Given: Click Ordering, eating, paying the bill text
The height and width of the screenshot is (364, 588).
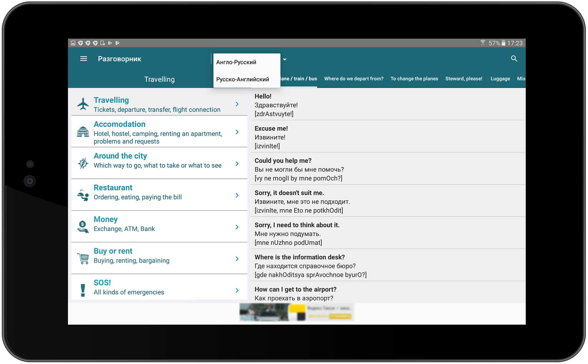Looking at the screenshot, I should [x=138, y=197].
